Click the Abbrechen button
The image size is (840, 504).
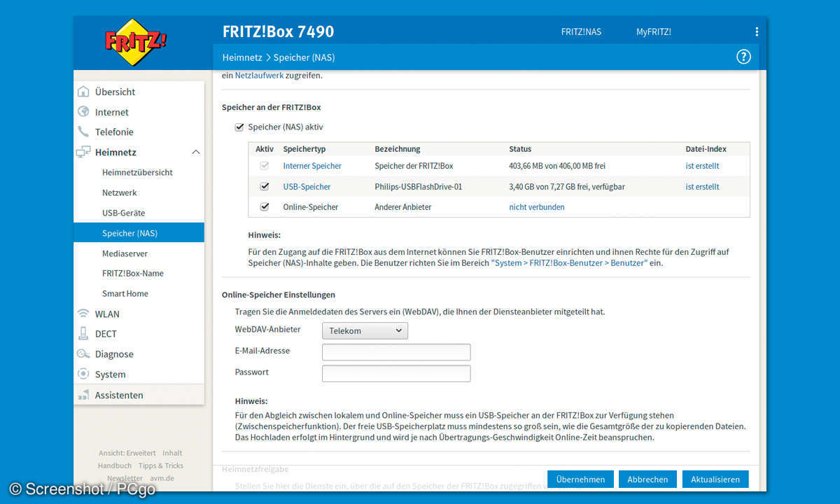[x=647, y=479]
